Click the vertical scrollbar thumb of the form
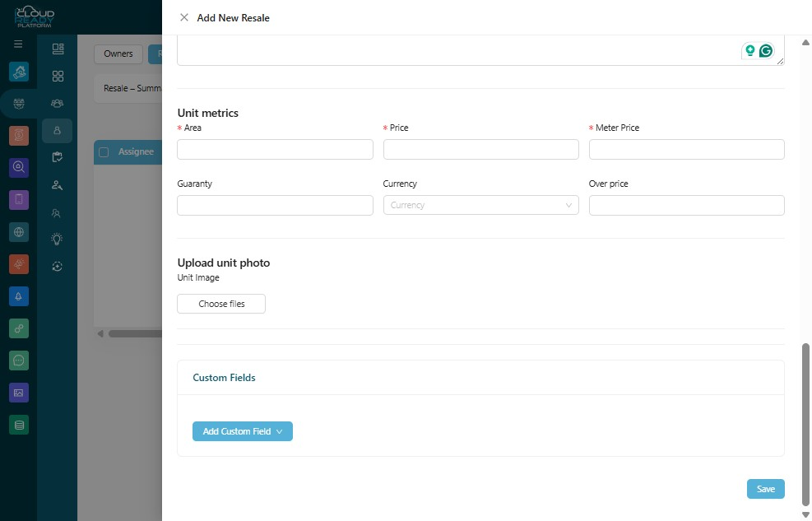 click(805, 425)
